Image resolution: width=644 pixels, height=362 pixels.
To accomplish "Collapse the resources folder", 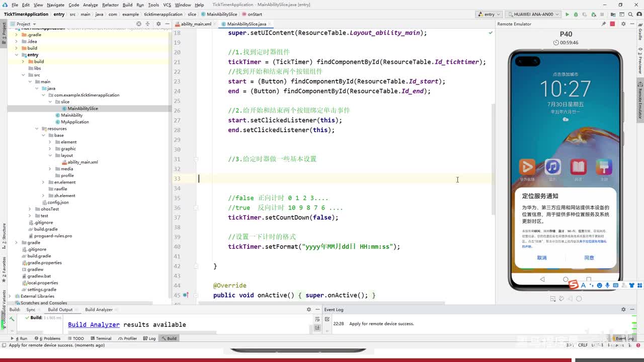I will point(37,129).
